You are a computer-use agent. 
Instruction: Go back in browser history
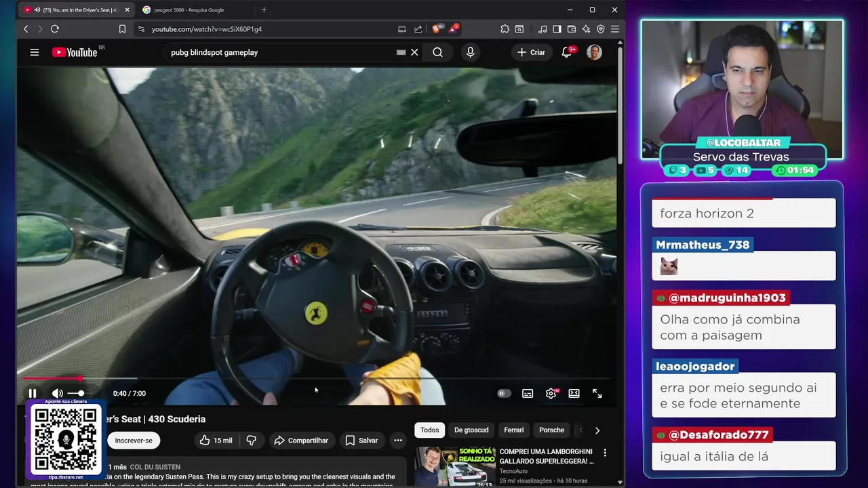tap(26, 29)
